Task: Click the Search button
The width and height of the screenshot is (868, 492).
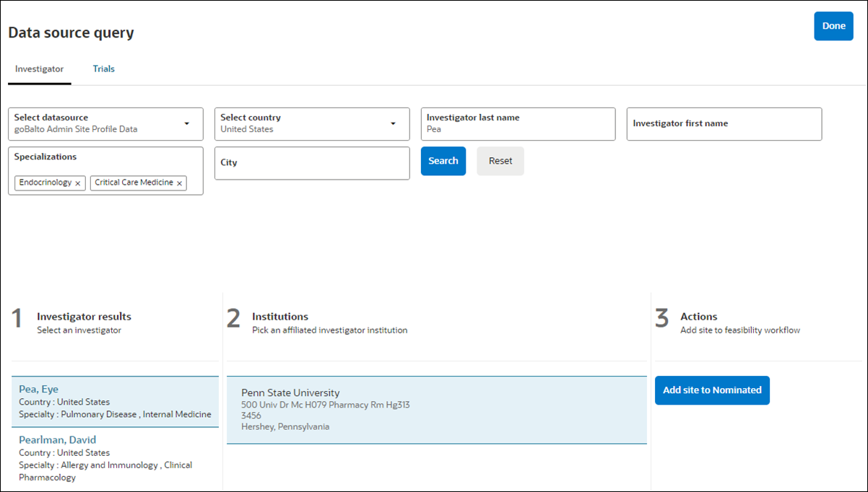Action: click(443, 161)
